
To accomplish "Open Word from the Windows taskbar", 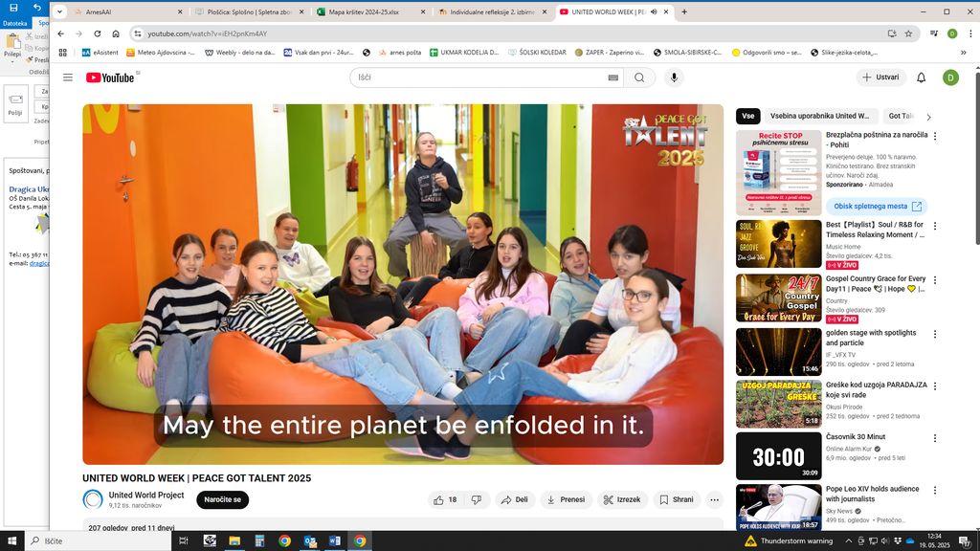I will [335, 540].
